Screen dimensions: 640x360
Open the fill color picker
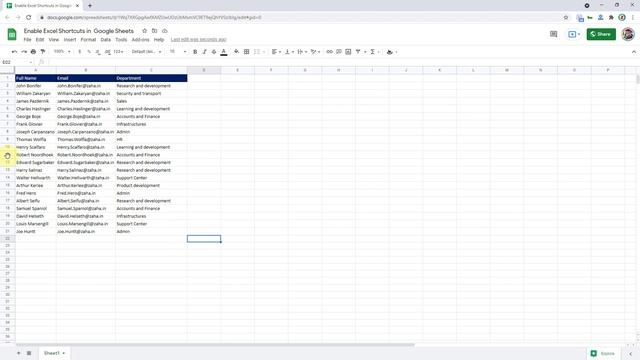tap(236, 52)
